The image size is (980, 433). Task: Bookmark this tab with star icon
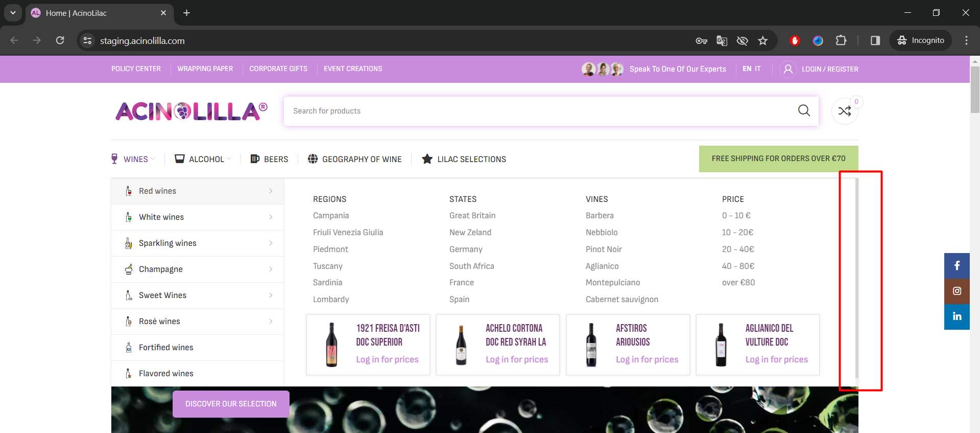762,40
